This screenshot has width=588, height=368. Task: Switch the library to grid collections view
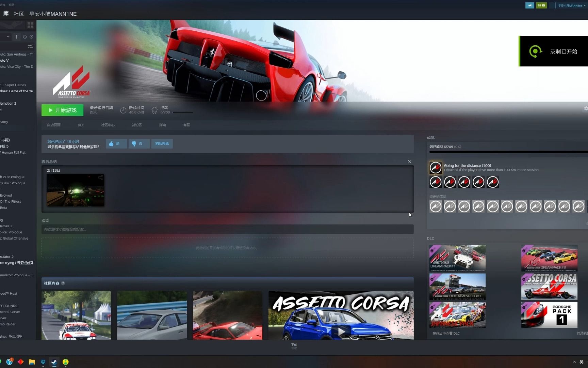pyautogui.click(x=30, y=25)
